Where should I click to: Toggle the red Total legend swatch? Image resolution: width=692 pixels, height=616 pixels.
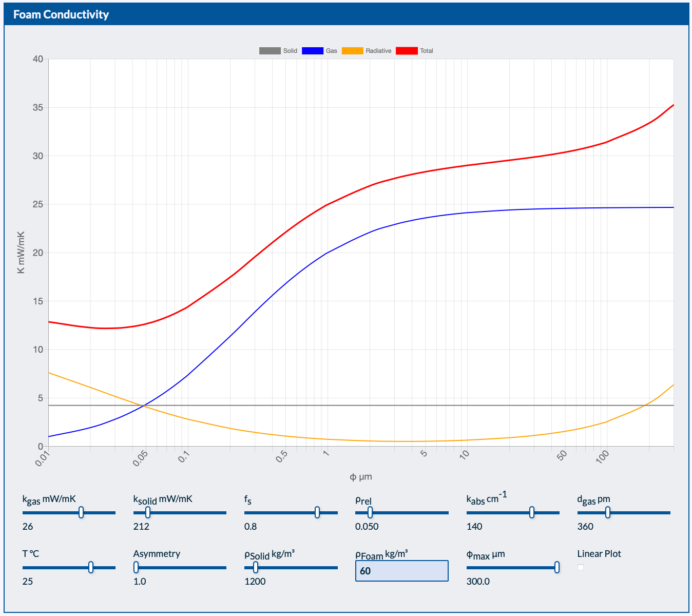pos(406,51)
